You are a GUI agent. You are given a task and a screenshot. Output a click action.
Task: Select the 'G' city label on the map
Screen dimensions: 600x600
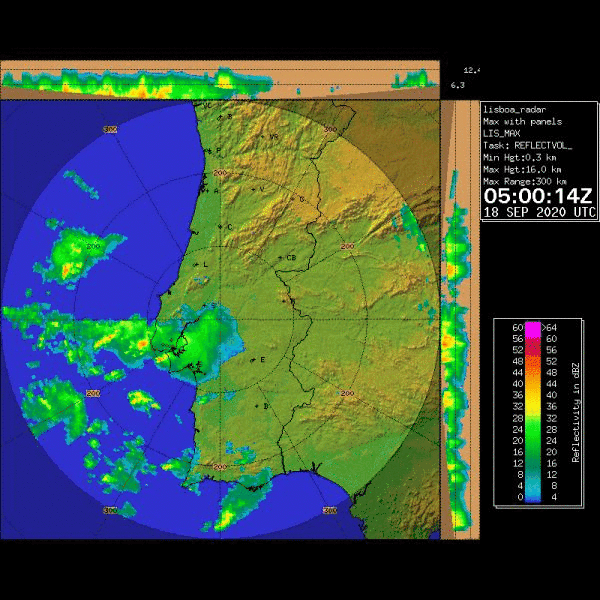point(302,199)
